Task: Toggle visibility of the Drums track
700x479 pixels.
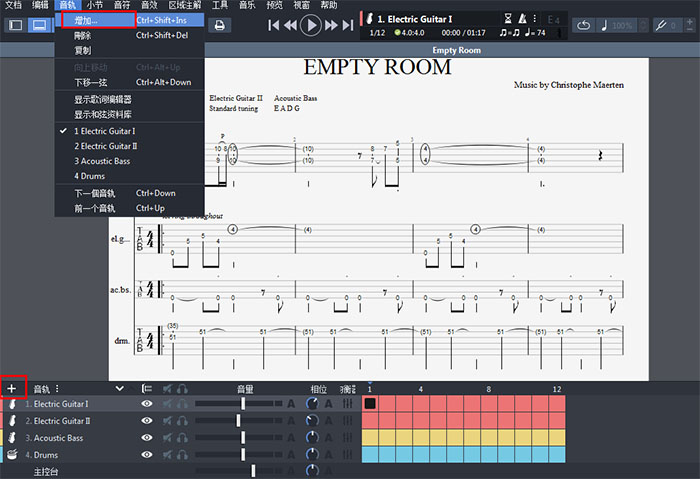Action: tap(147, 455)
